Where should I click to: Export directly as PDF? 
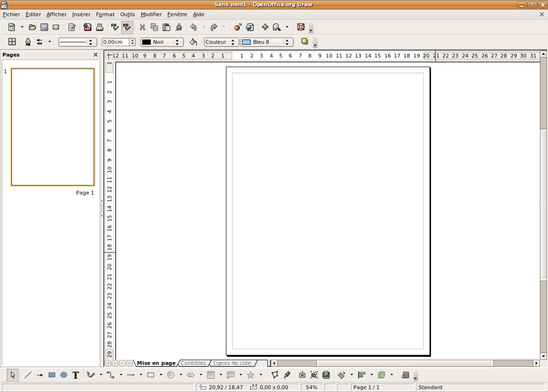pyautogui.click(x=88, y=27)
